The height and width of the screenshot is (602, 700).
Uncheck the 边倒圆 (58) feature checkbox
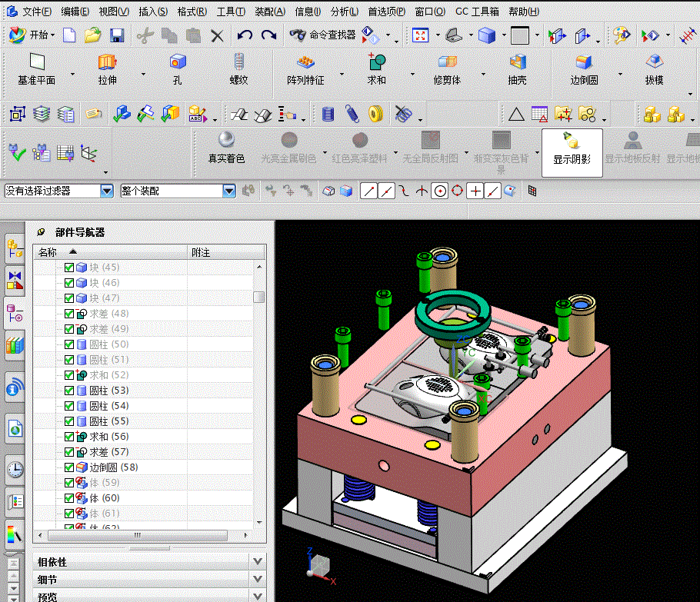click(69, 467)
